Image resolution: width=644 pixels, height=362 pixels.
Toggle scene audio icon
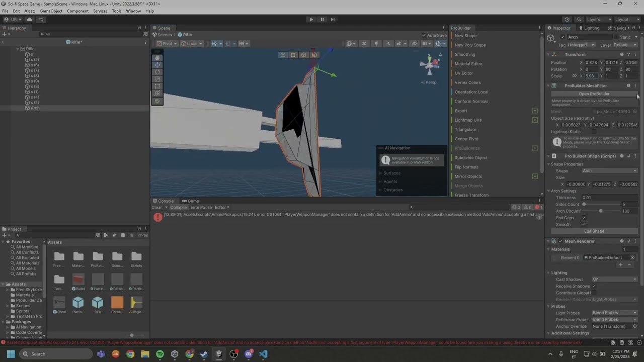click(x=388, y=43)
